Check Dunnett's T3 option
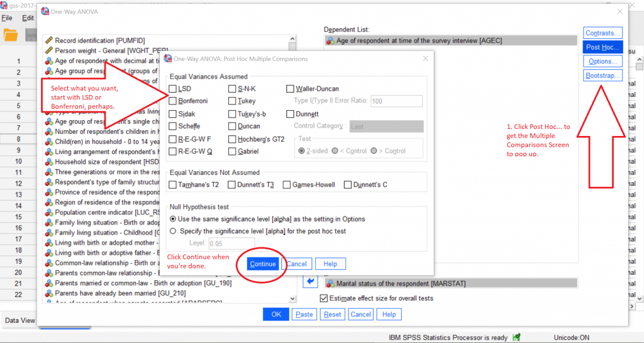The image size is (644, 343). (231, 185)
